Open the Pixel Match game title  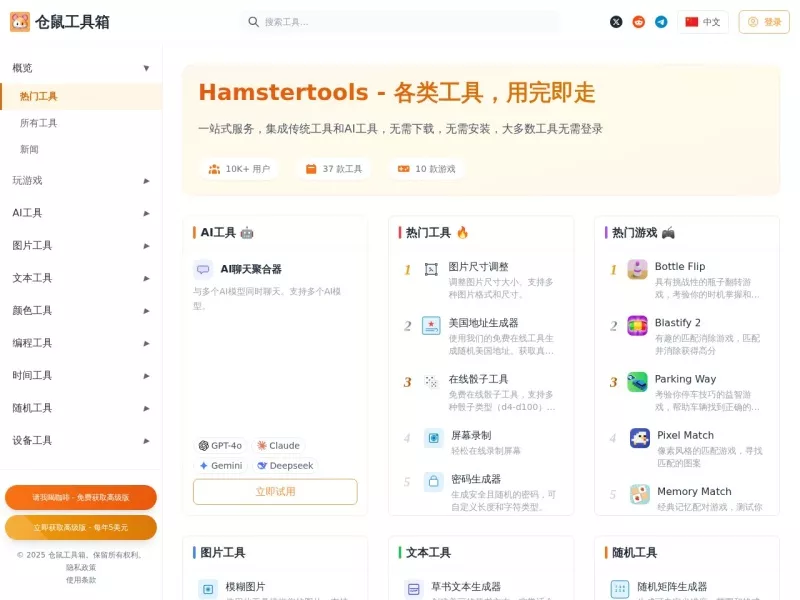click(685, 435)
